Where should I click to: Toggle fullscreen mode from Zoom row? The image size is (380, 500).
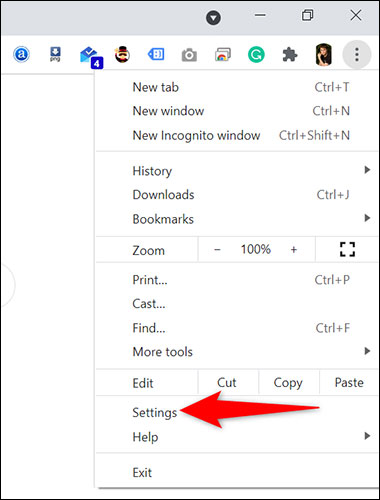tap(347, 249)
